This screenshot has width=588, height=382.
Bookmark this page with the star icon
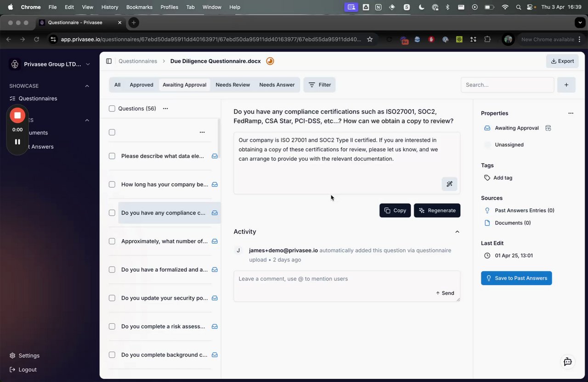coord(370,40)
